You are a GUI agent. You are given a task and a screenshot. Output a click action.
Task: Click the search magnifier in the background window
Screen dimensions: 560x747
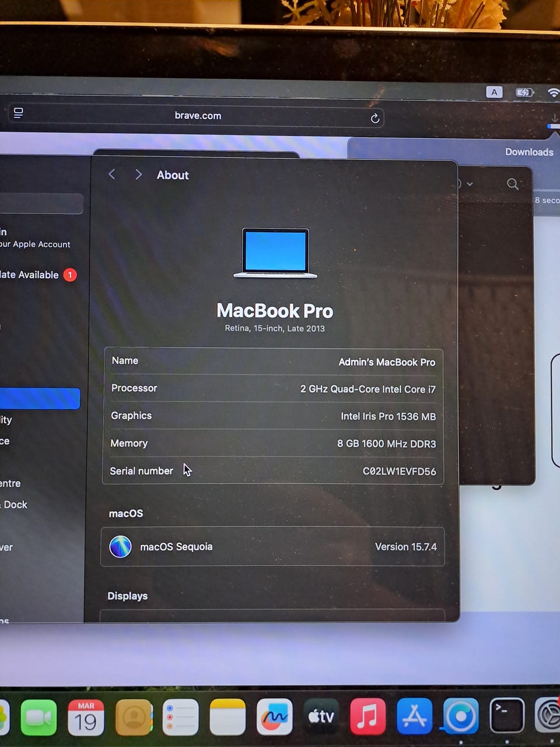tap(513, 184)
